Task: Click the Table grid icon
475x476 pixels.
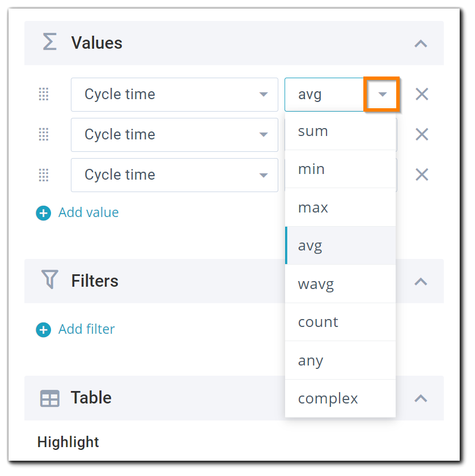Action: click(x=50, y=398)
